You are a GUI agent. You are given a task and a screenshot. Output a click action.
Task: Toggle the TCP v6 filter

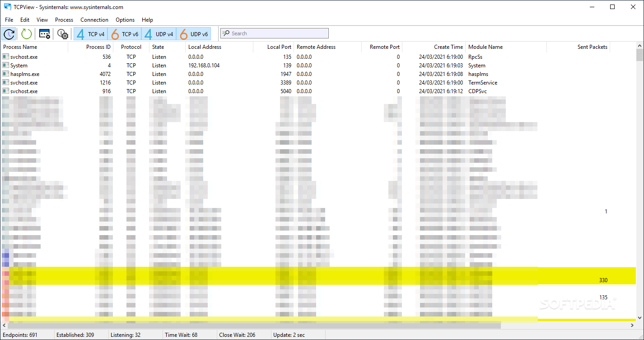[125, 34]
